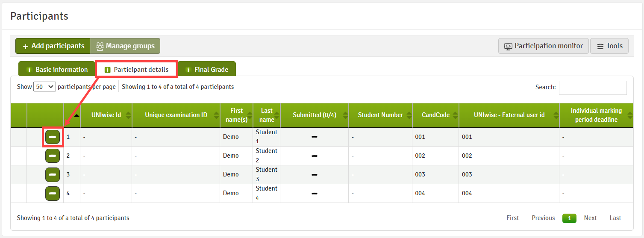Viewport: 644px width, 238px height.
Task: Click CandCode cell 002
Action: (435, 156)
